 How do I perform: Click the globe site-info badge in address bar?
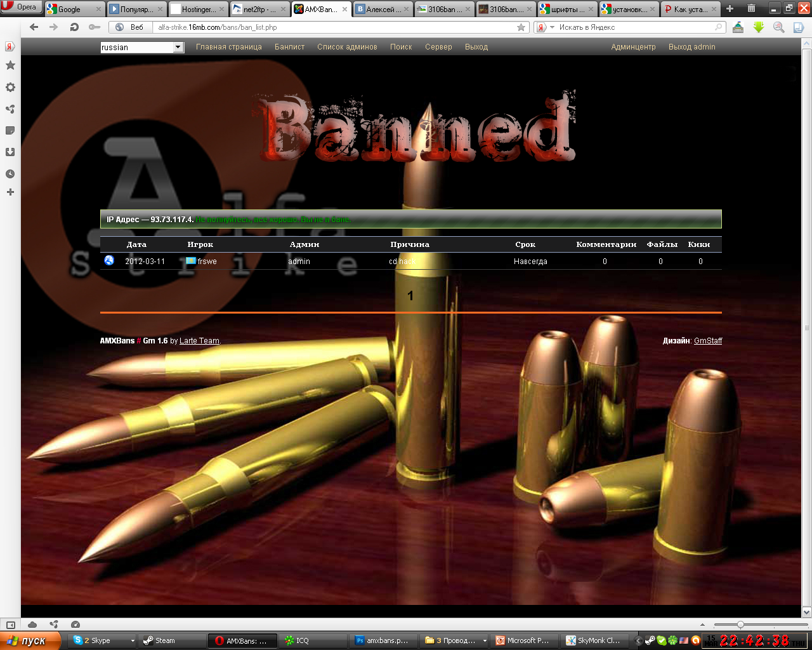pyautogui.click(x=119, y=27)
